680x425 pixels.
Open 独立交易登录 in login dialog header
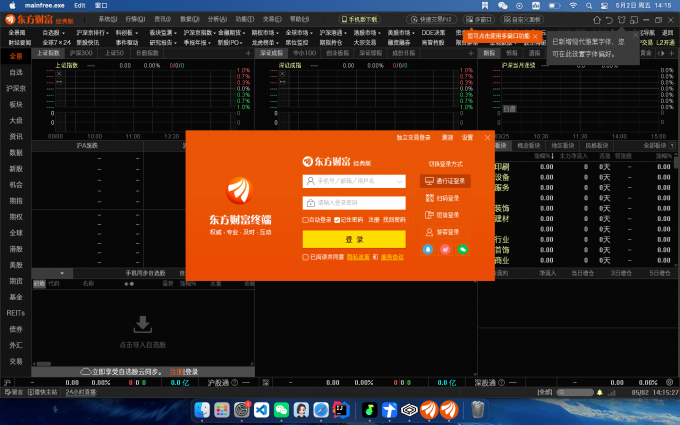[413, 137]
